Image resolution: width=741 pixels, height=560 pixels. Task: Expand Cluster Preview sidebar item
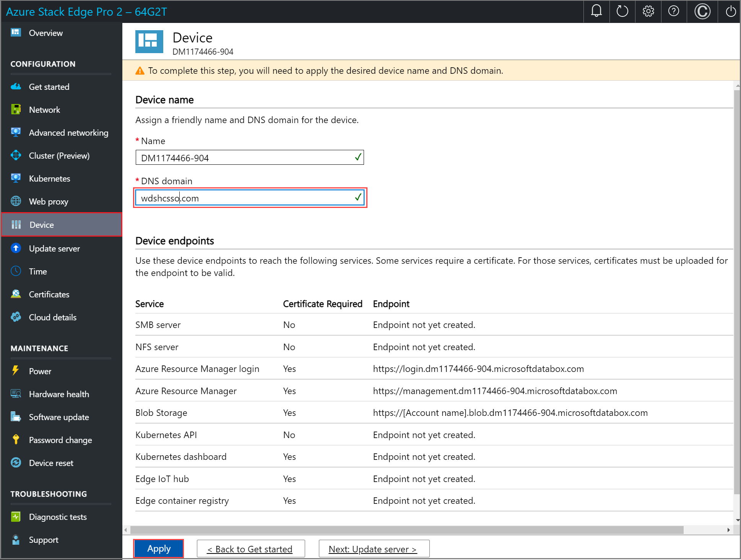tap(59, 156)
